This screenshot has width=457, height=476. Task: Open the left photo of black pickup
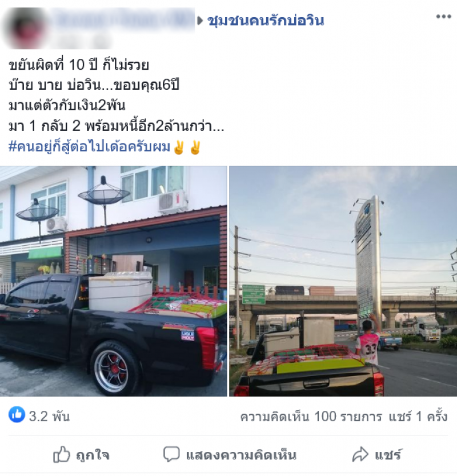click(x=114, y=281)
